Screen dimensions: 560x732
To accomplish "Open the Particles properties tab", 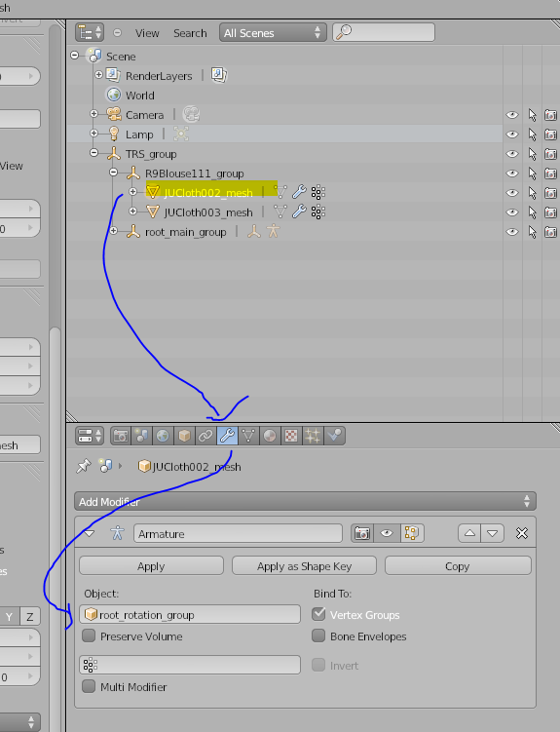I will click(x=313, y=436).
